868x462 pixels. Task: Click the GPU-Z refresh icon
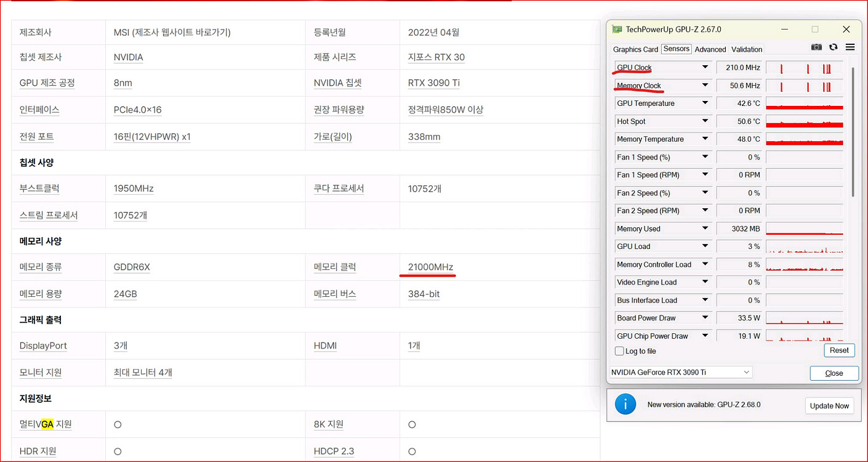[x=833, y=47]
